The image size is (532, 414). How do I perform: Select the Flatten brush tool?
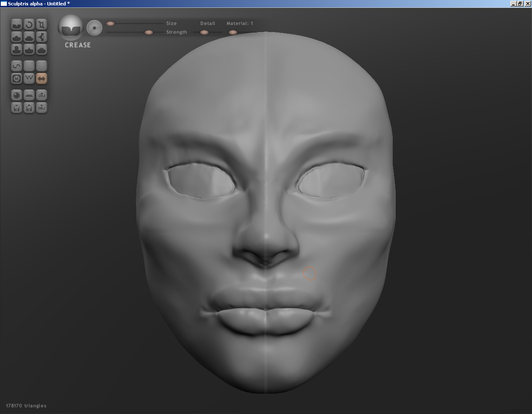point(29,37)
